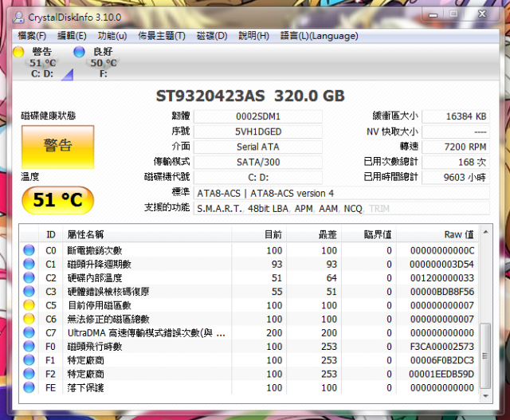Select the 磁頭升降週期數 attribute row

click(x=249, y=264)
